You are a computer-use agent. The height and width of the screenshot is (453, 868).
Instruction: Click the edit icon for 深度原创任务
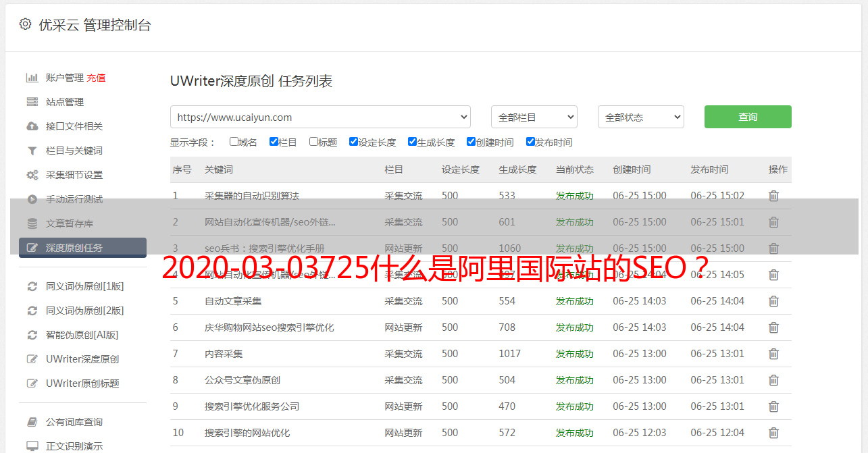tap(32, 248)
